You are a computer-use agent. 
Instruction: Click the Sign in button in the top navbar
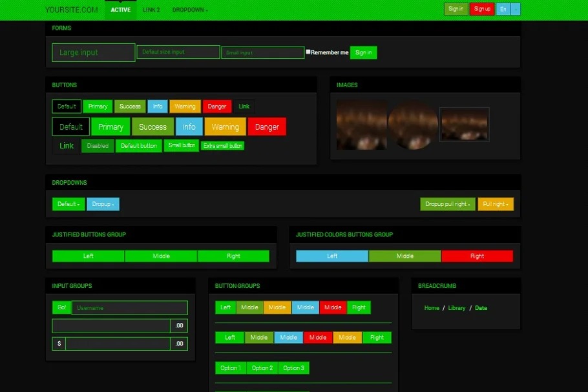point(456,9)
